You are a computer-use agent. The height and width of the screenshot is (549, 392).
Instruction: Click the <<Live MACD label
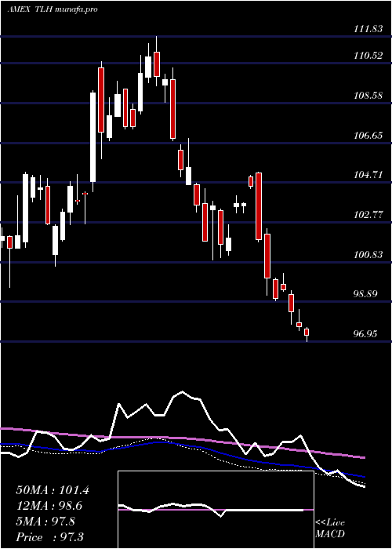pyautogui.click(x=330, y=529)
